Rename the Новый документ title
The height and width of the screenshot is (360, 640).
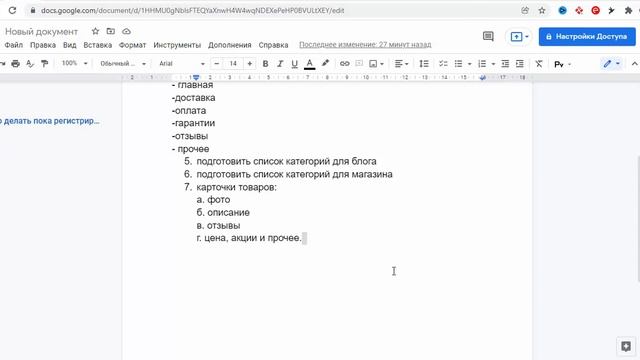coord(41,31)
